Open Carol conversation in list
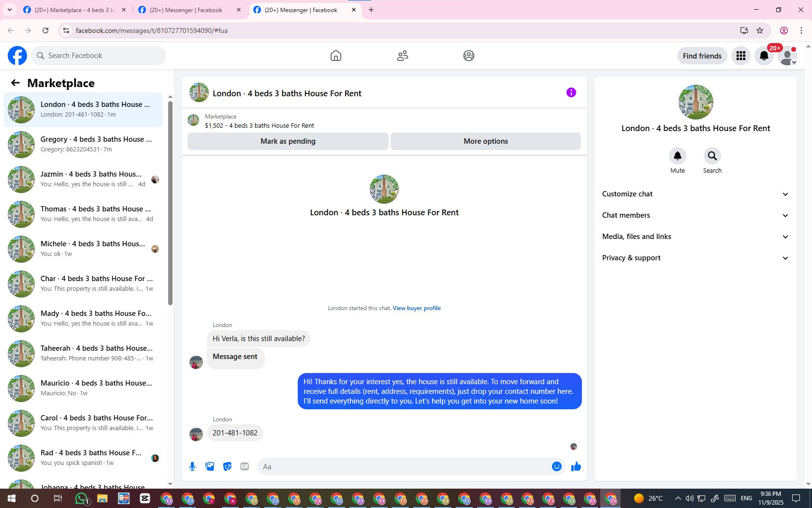The image size is (812, 508). [84, 423]
